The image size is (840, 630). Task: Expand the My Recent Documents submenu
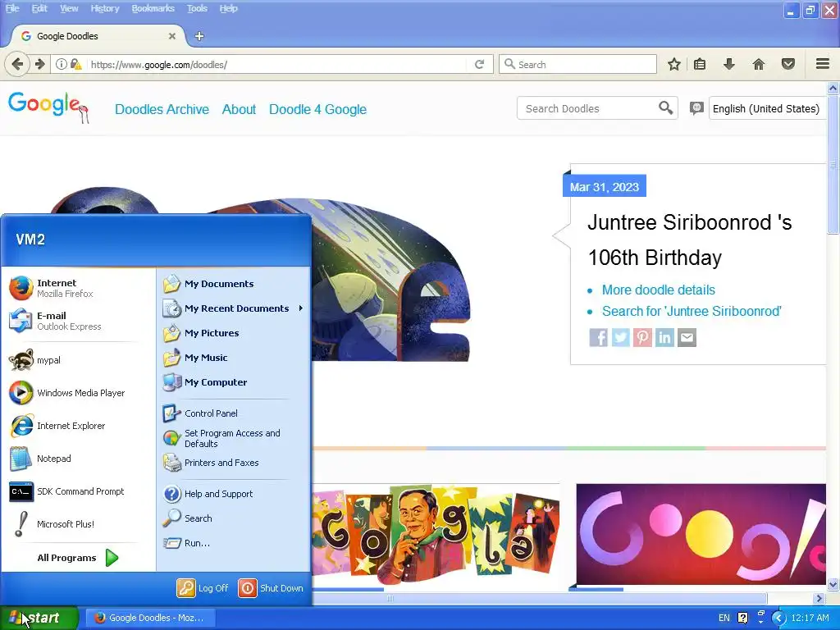[x=234, y=308]
